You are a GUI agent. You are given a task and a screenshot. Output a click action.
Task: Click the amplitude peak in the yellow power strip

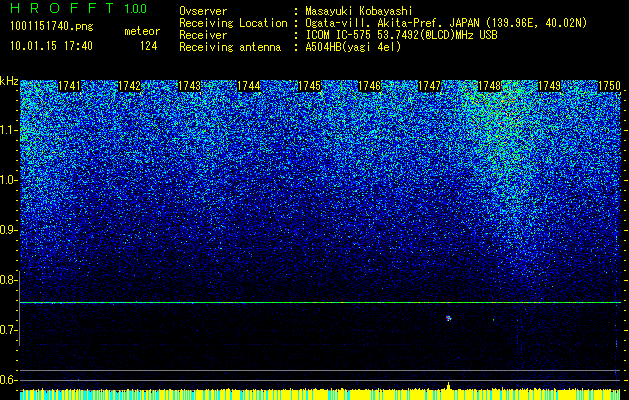click(448, 386)
